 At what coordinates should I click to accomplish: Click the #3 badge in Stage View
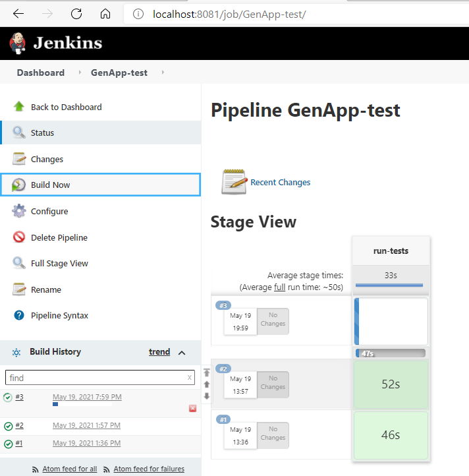[x=223, y=305]
